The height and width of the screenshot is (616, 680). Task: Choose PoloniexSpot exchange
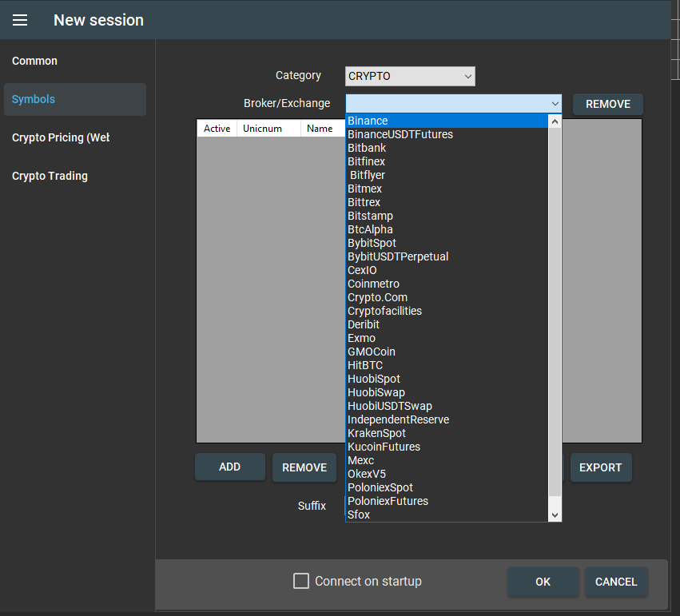point(447,487)
